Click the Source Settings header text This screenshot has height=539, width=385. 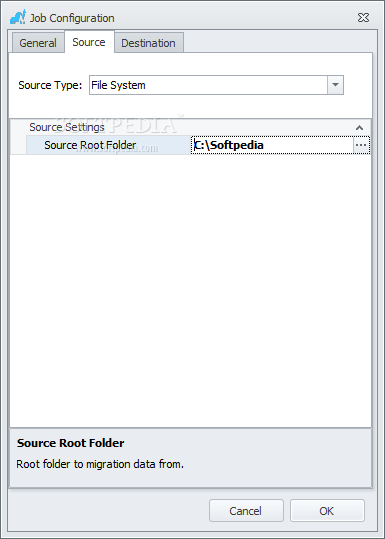point(67,127)
